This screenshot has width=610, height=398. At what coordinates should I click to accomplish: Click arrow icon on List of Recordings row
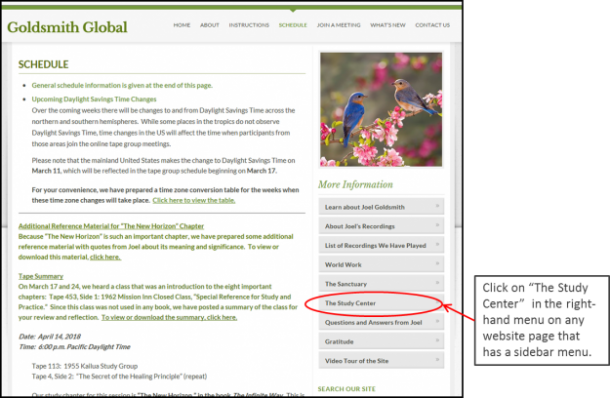click(x=437, y=244)
